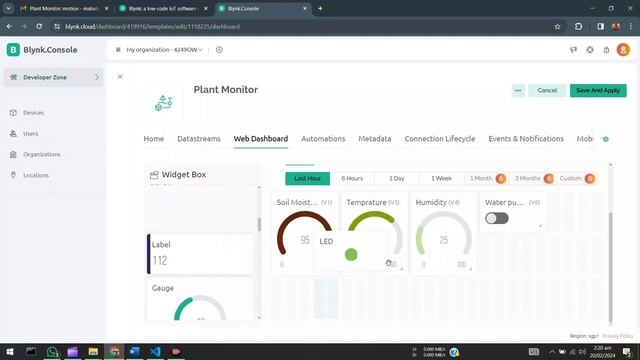The height and width of the screenshot is (360, 640).
Task: Switch to the Events & Notifications tab
Action: point(526,139)
